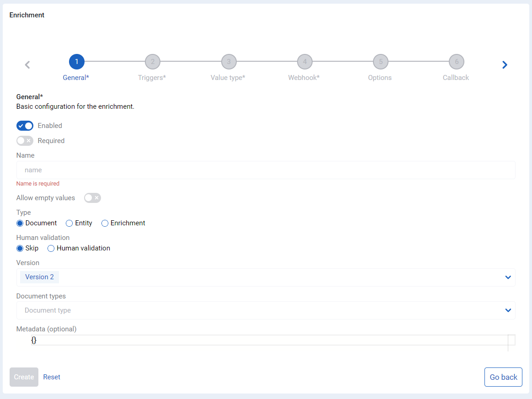Open step 4 Webhook circle

[305, 62]
